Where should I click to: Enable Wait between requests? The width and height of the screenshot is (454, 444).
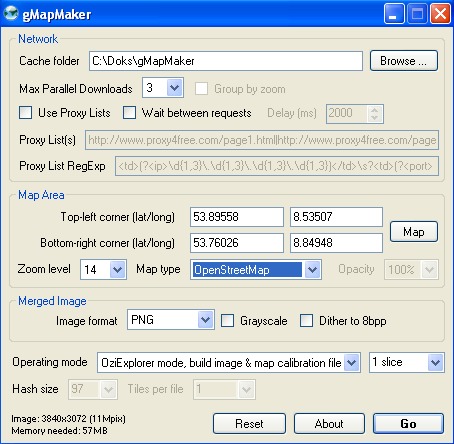click(129, 113)
